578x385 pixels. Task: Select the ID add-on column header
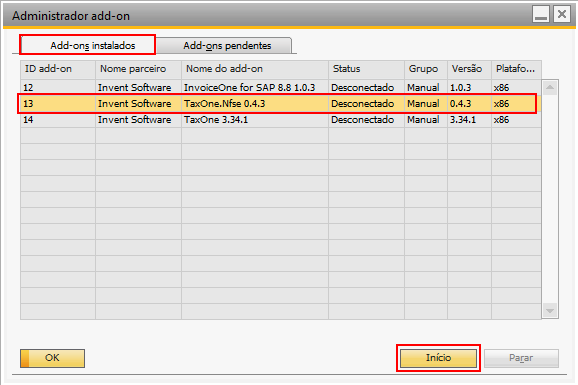[58, 69]
